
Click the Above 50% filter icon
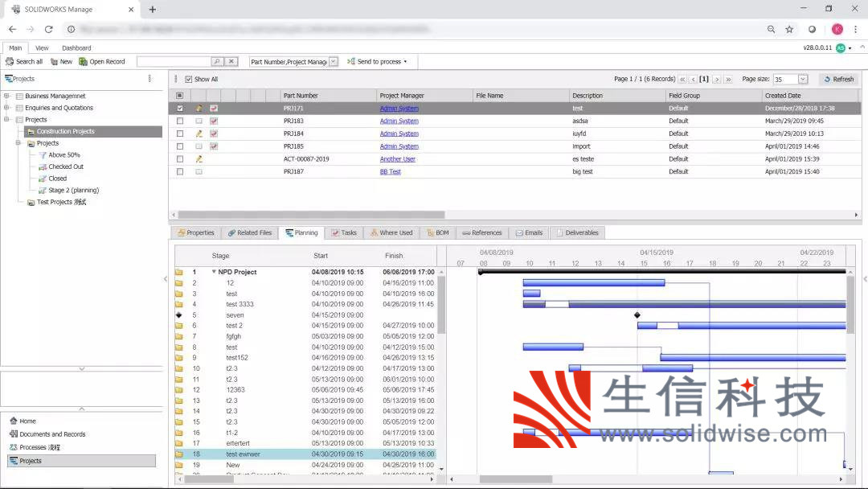43,155
